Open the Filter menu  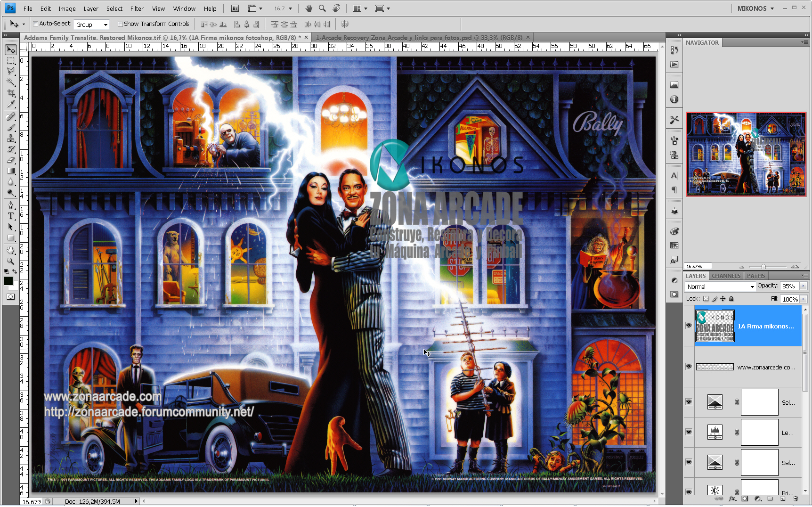137,8
